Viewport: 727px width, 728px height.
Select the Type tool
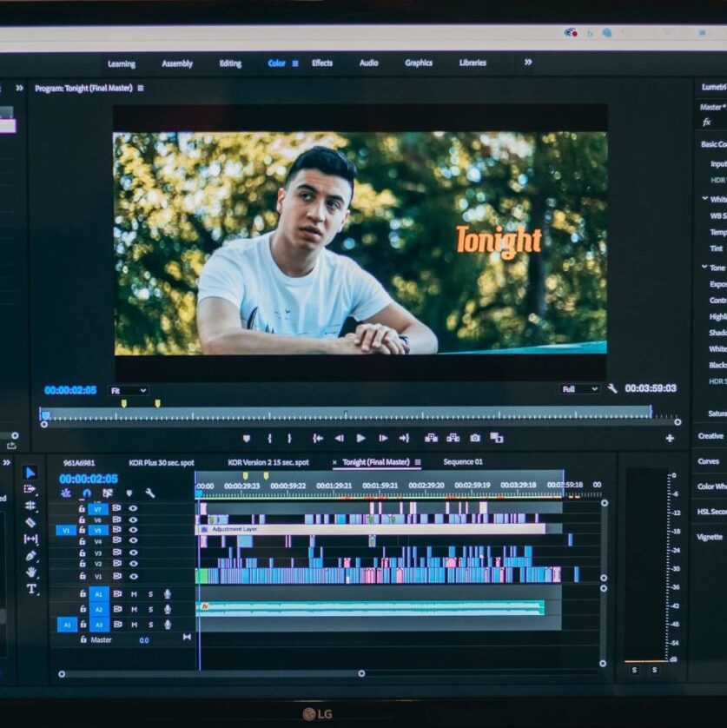click(x=31, y=589)
